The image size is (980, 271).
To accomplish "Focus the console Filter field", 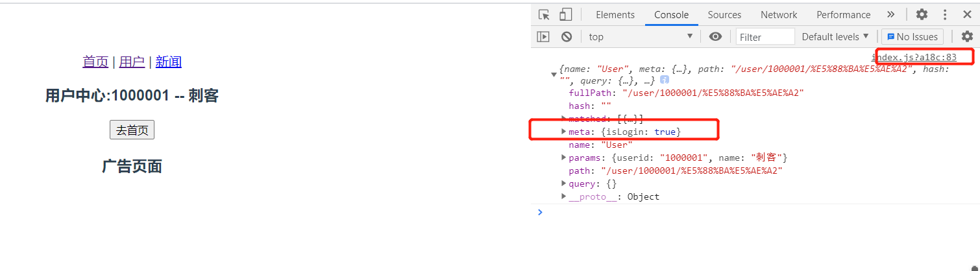I will (766, 37).
